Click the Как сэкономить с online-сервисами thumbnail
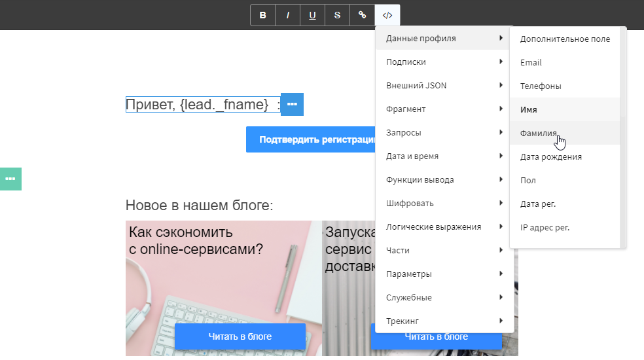Image resolution: width=644 pixels, height=360 pixels. pos(223,288)
